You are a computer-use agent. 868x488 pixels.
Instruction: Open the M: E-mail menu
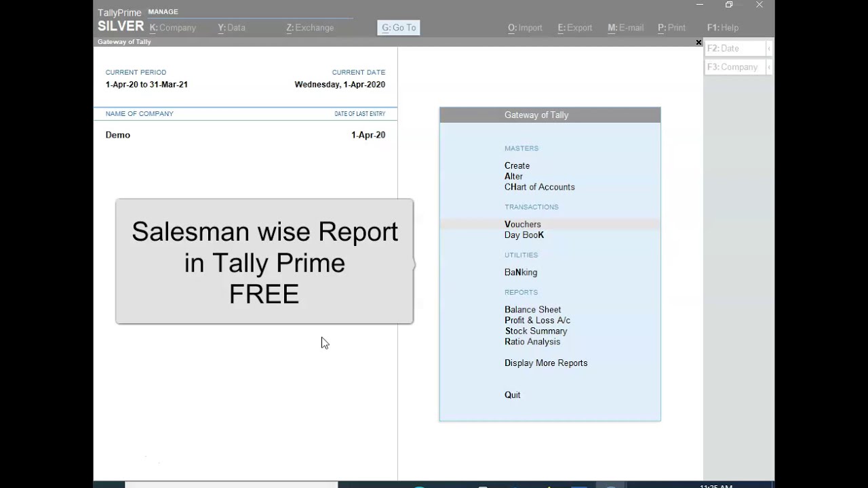click(625, 28)
